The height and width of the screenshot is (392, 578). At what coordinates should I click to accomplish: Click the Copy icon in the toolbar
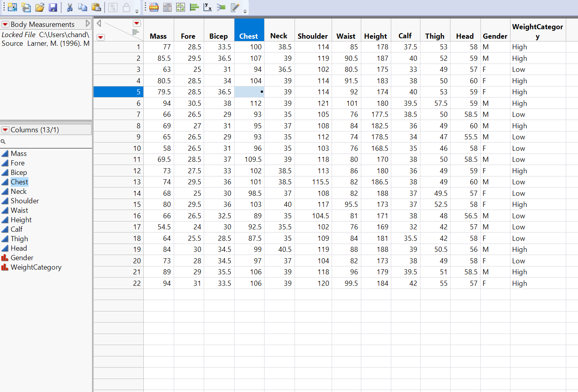pos(83,7)
